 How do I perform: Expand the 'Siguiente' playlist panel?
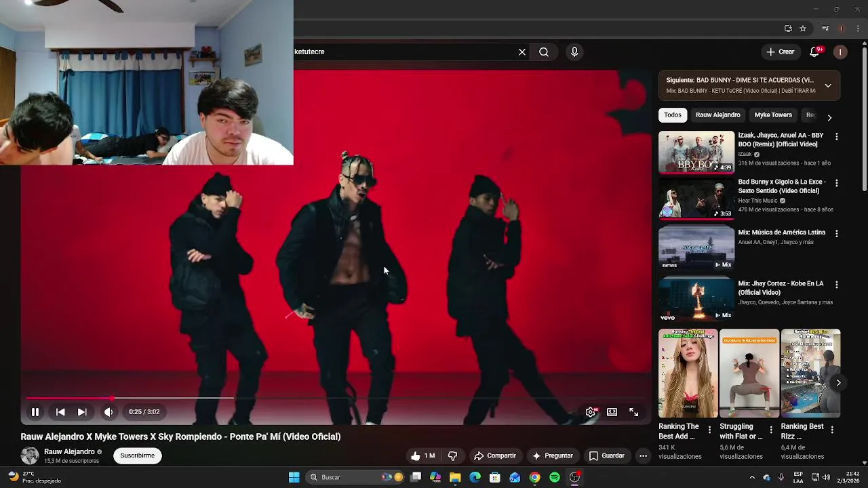828,85
